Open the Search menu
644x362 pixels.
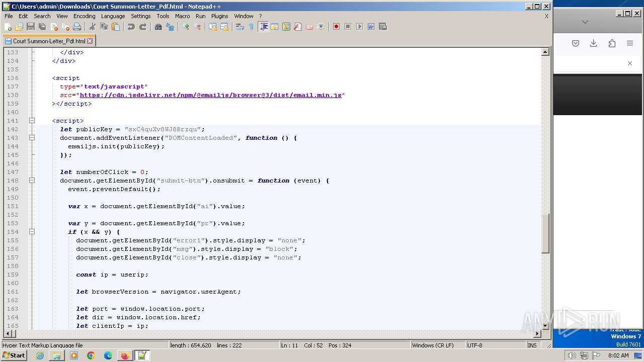42,16
